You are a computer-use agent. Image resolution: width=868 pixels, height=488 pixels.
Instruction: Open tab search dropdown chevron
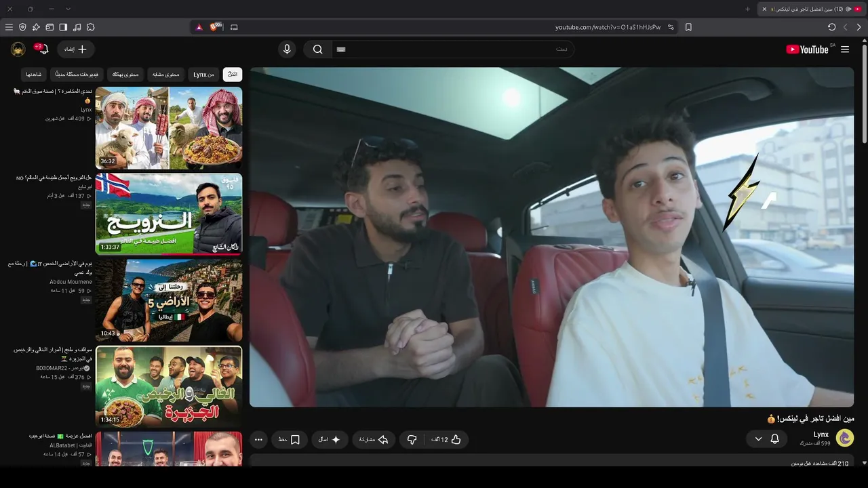pyautogui.click(x=68, y=9)
